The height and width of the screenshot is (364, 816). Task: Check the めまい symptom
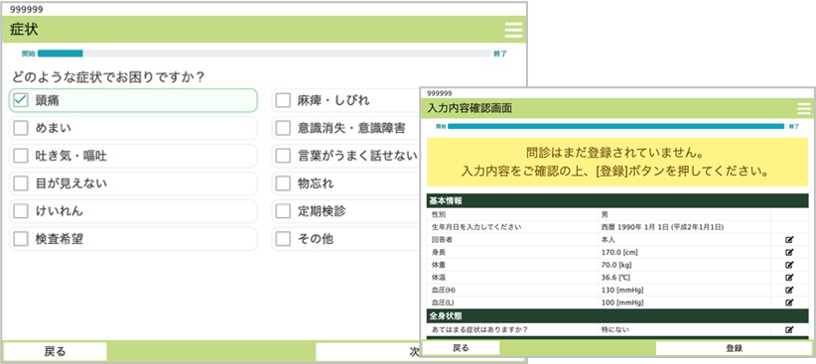click(21, 128)
